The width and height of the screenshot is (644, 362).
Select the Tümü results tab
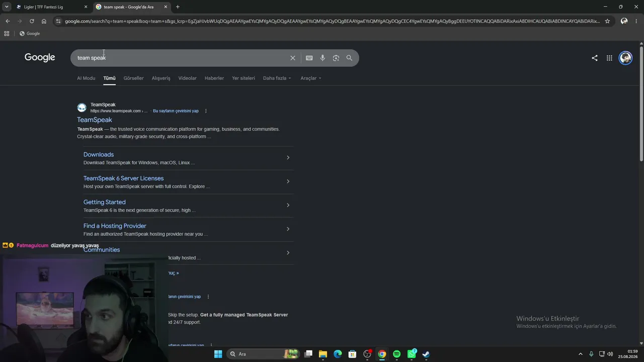[109, 78]
